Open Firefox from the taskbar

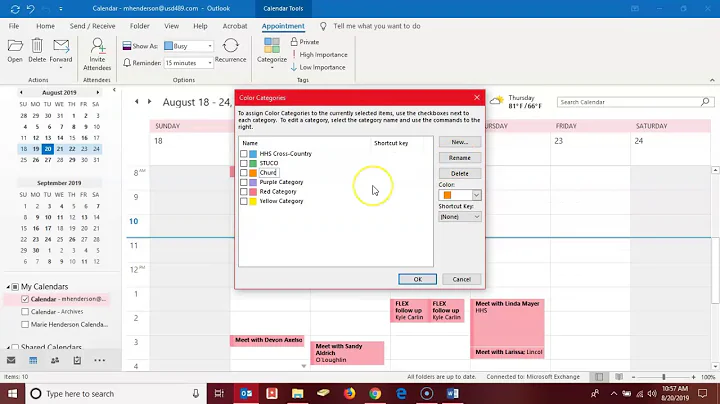pyautogui.click(x=349, y=393)
